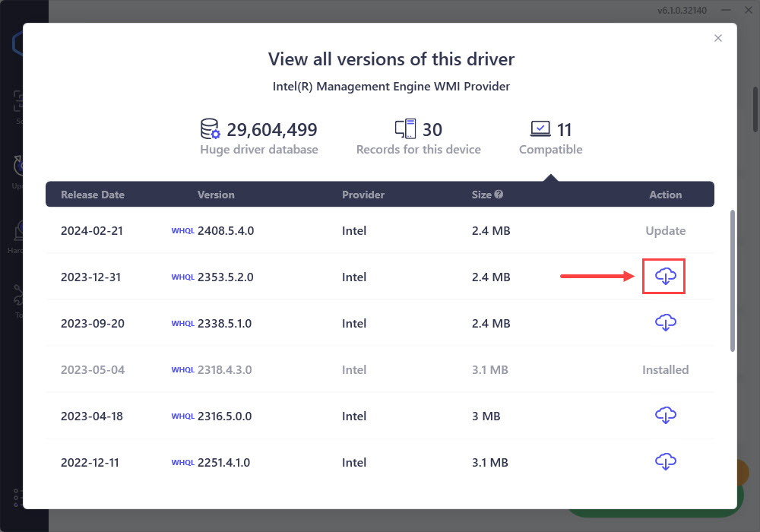Click the huge driver database icon
The width and height of the screenshot is (760, 532).
click(211, 129)
